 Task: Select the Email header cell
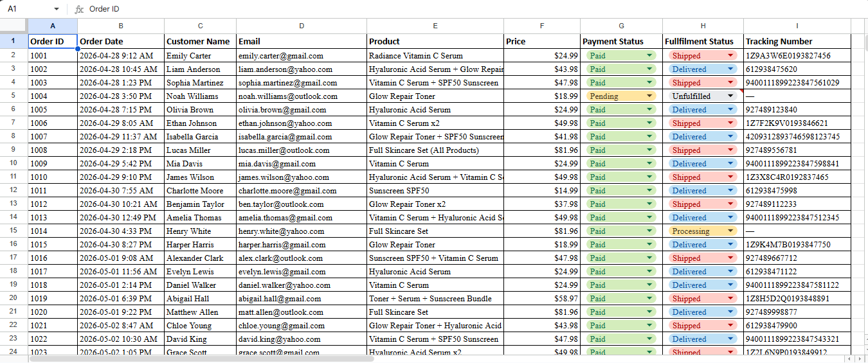pyautogui.click(x=302, y=41)
